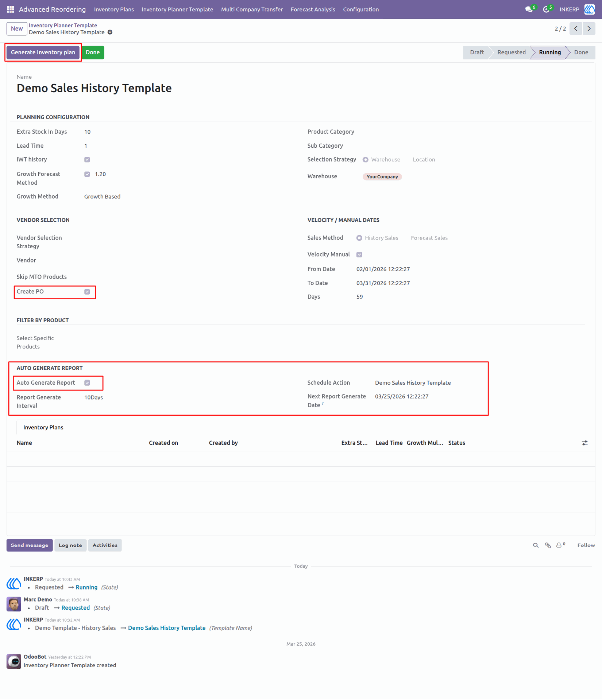Select Warehouse selection strategy radio
The height and width of the screenshot is (700, 602).
point(366,160)
